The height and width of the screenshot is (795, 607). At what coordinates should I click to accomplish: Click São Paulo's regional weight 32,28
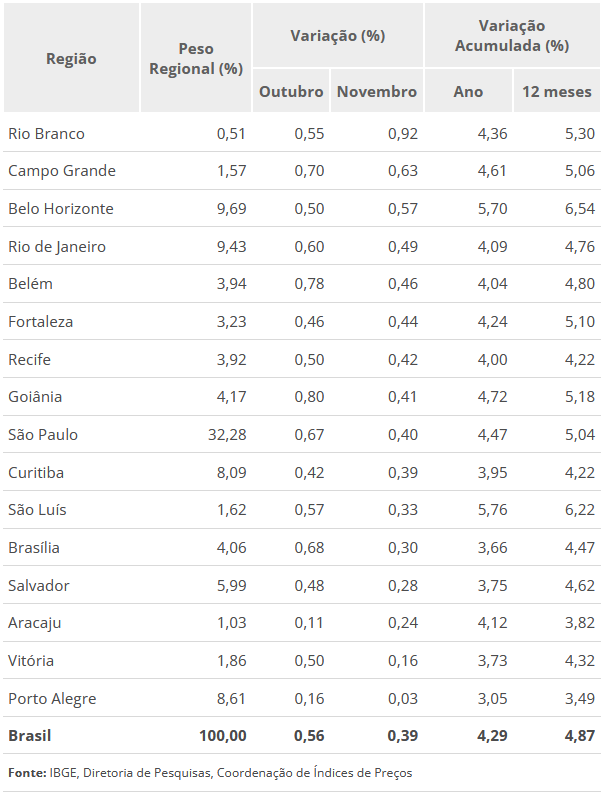click(226, 434)
